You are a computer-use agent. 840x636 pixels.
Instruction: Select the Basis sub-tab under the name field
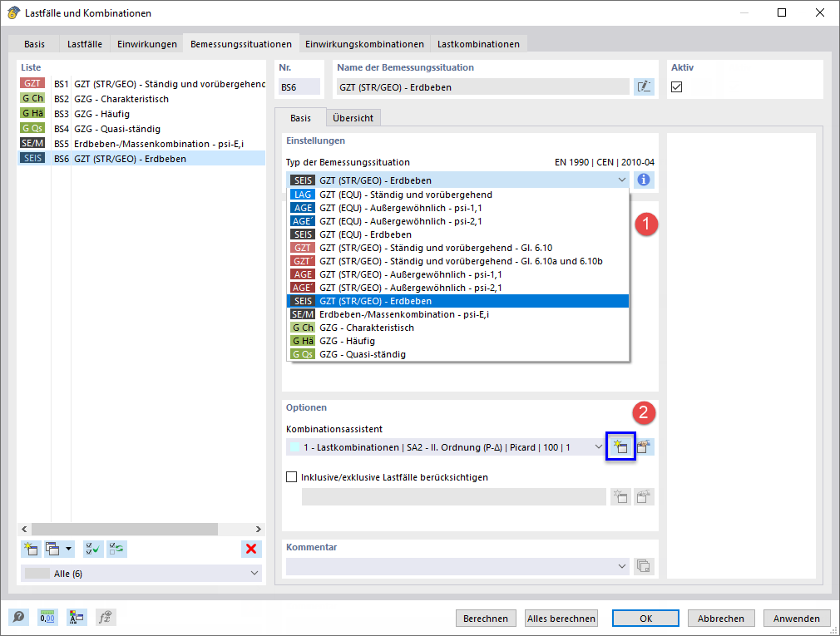coord(300,118)
